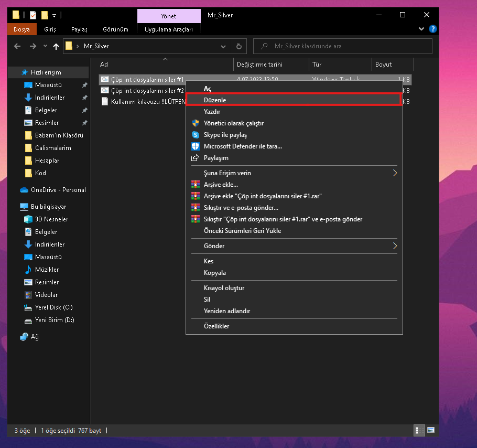Click the batch file icon of siler #2
This screenshot has height=448, width=477.
tap(105, 90)
